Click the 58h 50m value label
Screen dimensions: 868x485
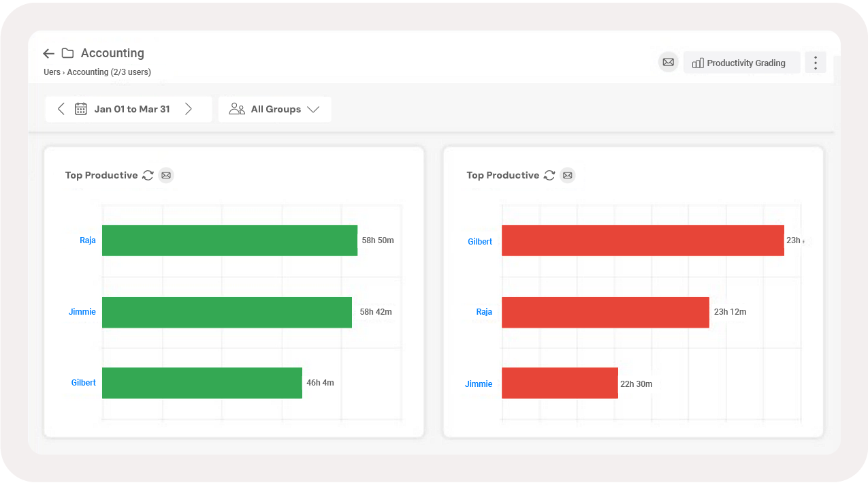click(378, 240)
